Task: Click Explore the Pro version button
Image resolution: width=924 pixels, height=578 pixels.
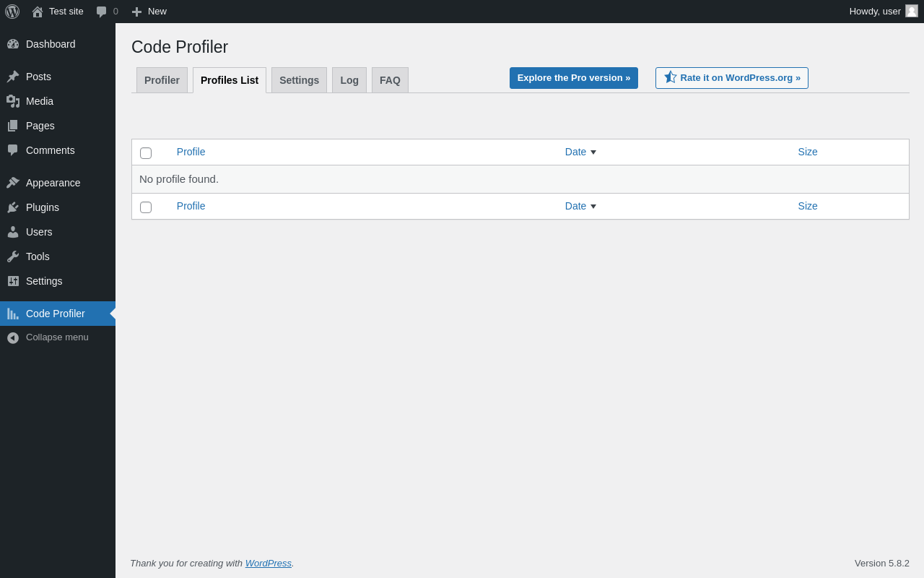Action: pos(574,78)
